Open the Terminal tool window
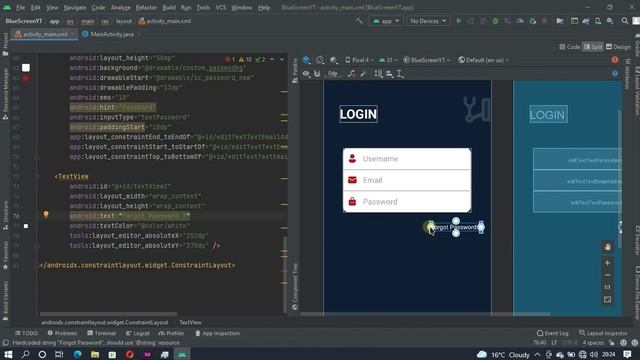640x360 pixels. click(101, 333)
